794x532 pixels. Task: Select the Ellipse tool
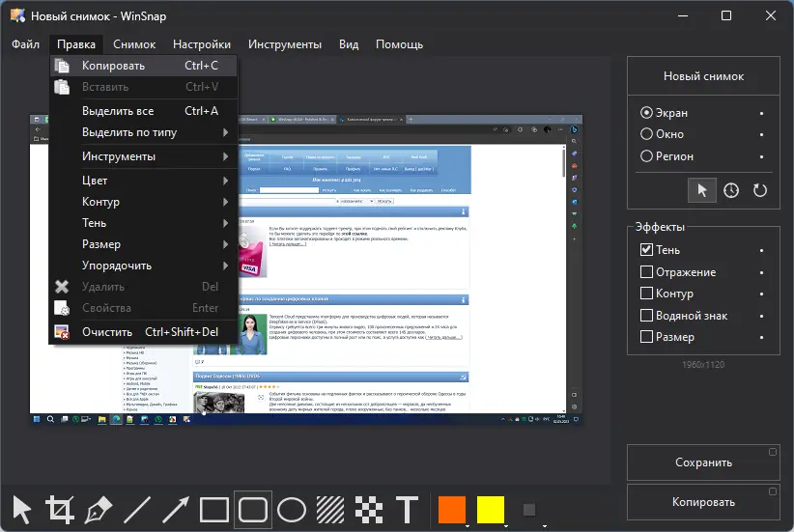tap(292, 510)
